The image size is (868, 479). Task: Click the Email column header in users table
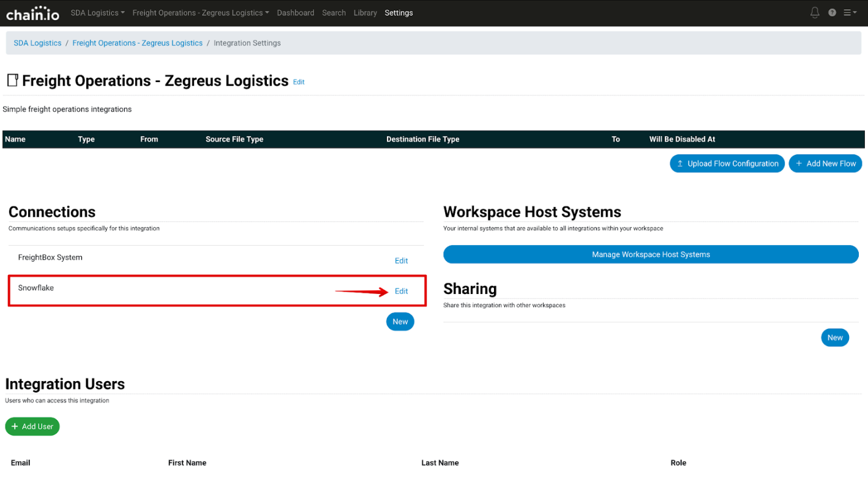(21, 463)
